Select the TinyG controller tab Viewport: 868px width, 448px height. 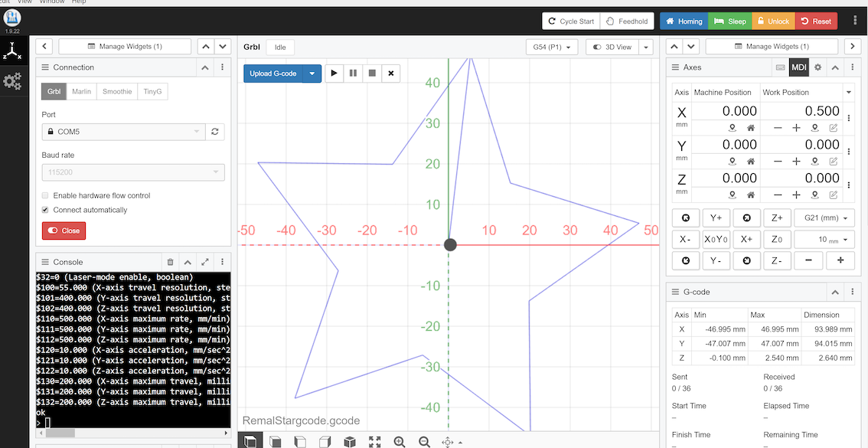click(153, 91)
